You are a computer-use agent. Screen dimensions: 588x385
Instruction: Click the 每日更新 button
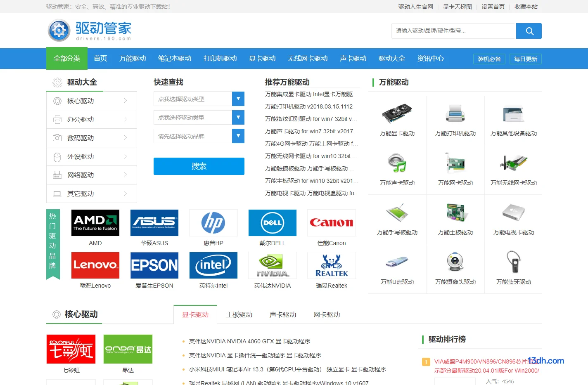526,59
